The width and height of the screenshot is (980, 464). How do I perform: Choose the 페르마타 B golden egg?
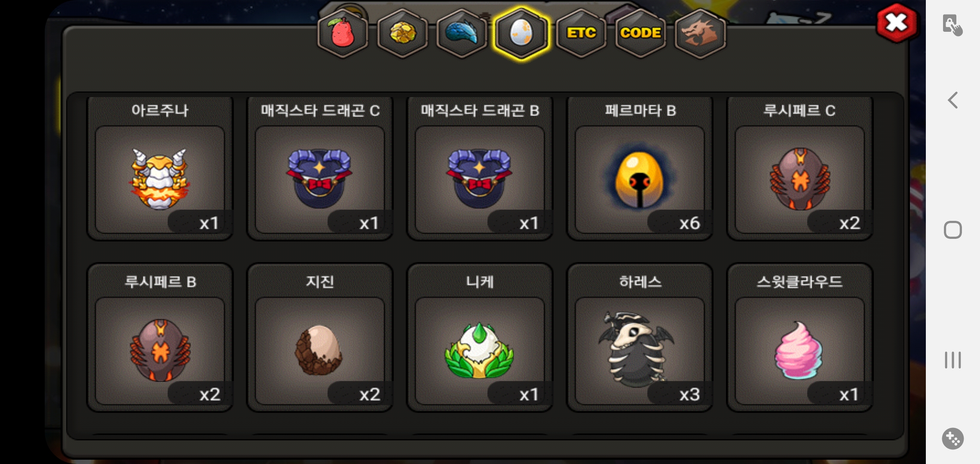click(640, 168)
